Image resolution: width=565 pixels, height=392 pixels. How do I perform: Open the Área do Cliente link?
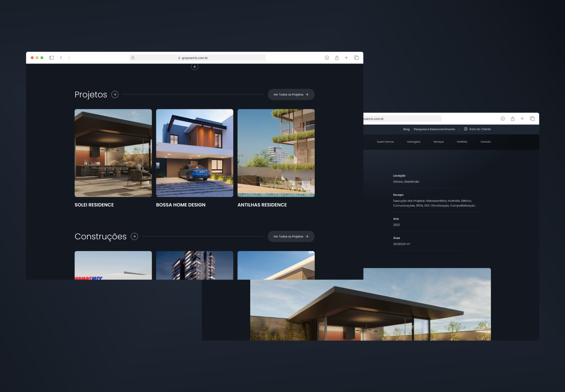477,129
